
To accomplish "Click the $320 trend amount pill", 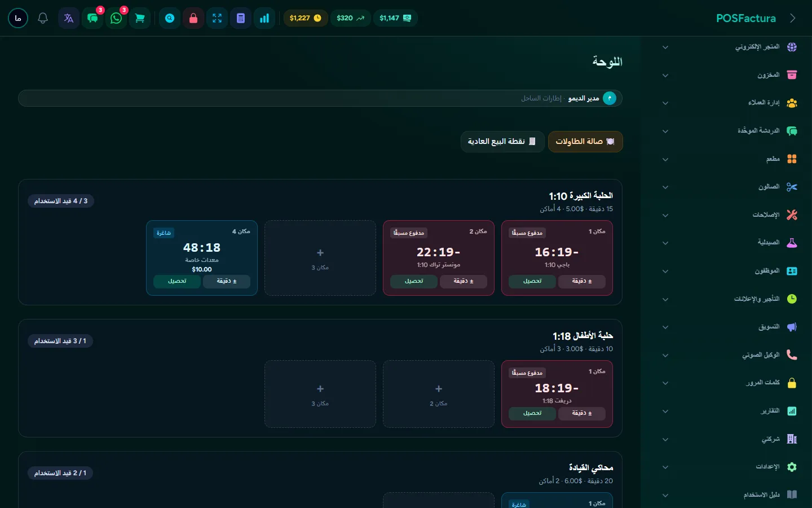I will (350, 18).
